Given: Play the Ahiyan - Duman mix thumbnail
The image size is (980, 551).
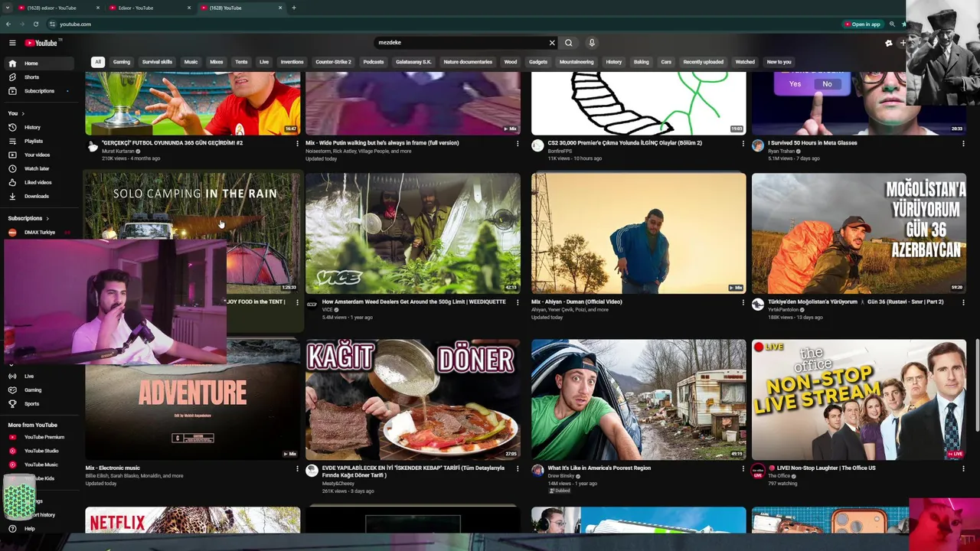Looking at the screenshot, I should (x=639, y=233).
